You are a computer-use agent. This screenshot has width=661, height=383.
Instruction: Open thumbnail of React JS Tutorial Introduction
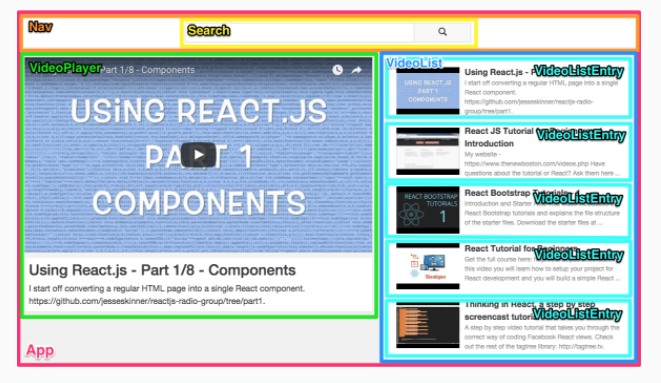pos(427,151)
